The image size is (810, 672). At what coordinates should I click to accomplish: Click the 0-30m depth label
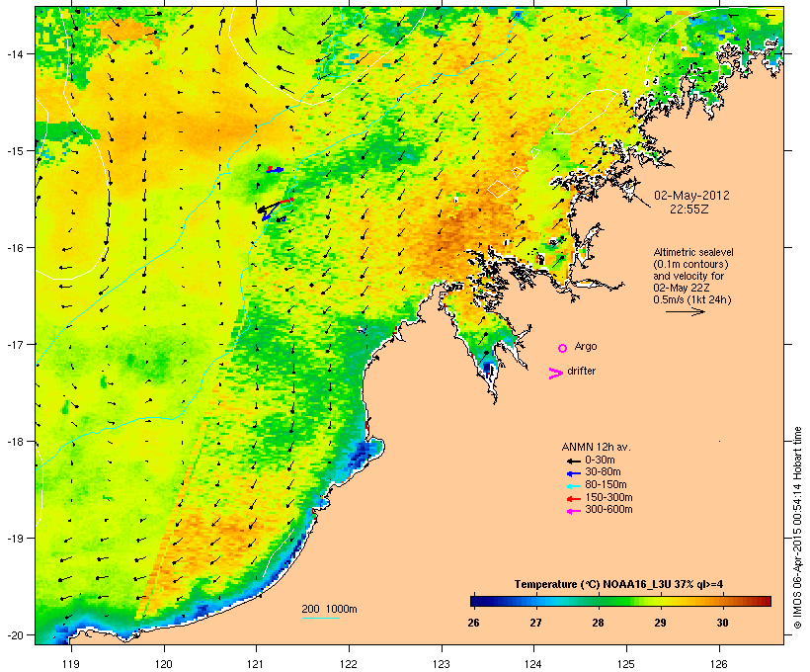click(600, 461)
